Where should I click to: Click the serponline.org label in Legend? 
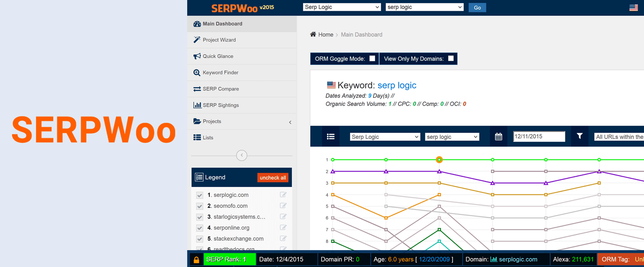[x=231, y=228]
